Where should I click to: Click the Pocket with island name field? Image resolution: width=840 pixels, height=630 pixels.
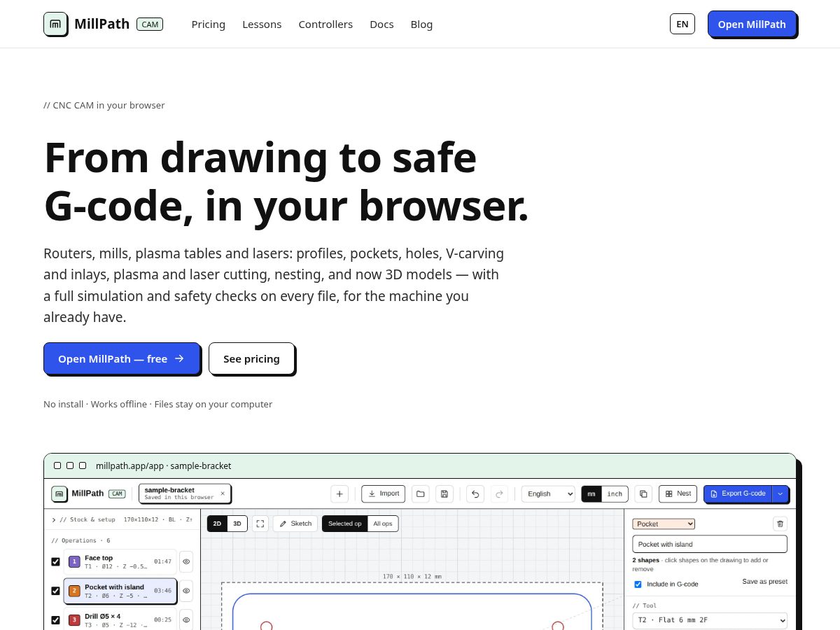click(x=710, y=544)
